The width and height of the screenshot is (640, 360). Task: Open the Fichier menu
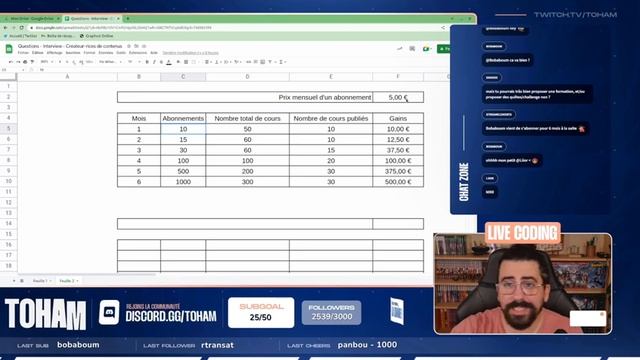click(23, 53)
